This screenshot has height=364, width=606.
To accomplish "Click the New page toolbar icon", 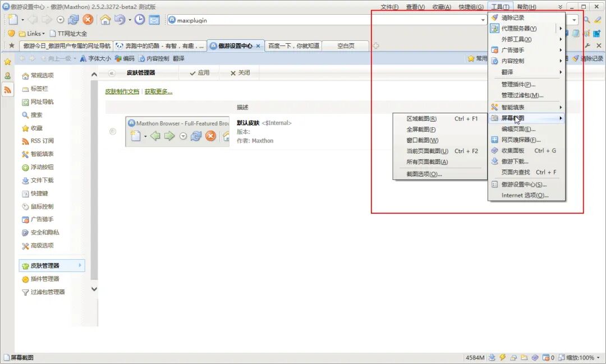I will click(x=13, y=19).
